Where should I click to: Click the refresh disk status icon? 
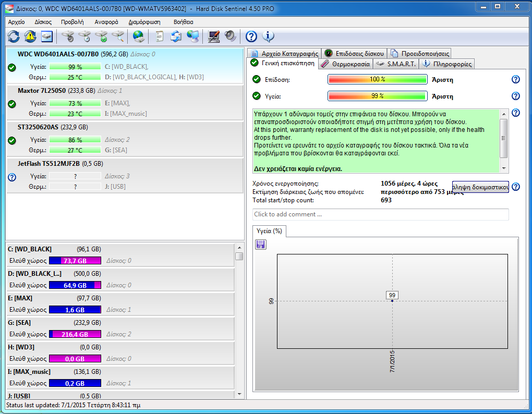14,36
